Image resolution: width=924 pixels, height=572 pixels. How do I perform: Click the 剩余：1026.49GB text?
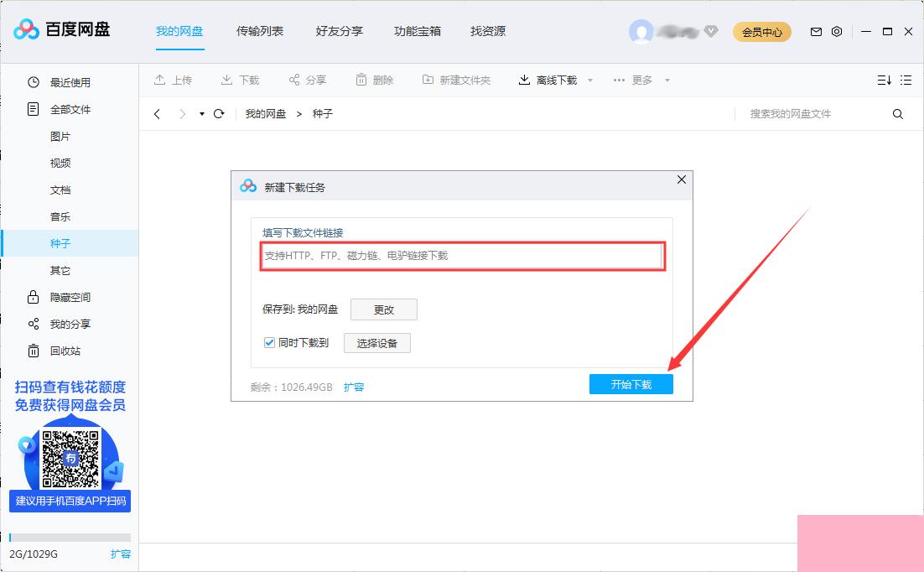pos(291,387)
